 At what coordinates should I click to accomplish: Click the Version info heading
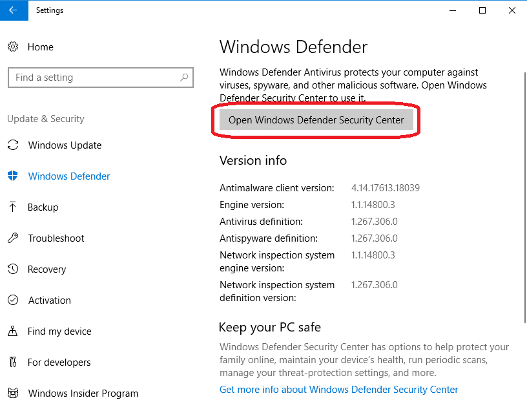253,160
